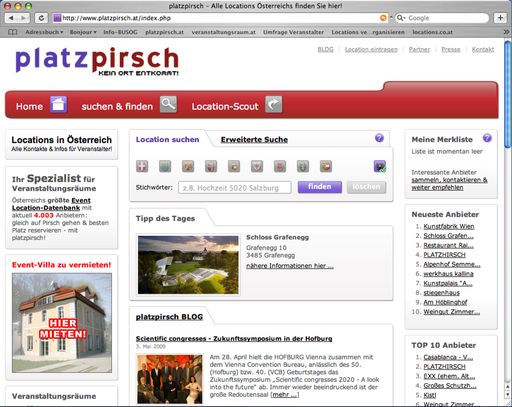This screenshot has height=407, width=512.
Task: Open the veranstaltungsraum.at bookmark
Action: point(223,32)
